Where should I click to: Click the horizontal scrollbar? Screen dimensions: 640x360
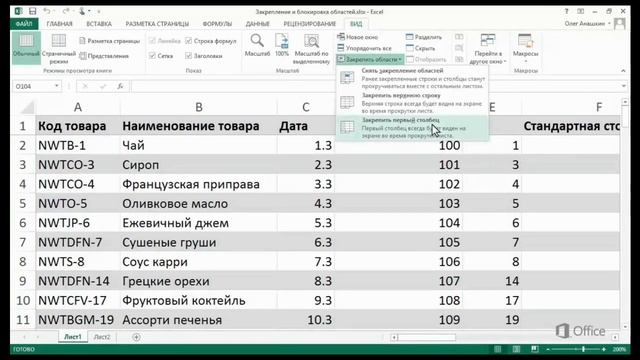(x=427, y=337)
